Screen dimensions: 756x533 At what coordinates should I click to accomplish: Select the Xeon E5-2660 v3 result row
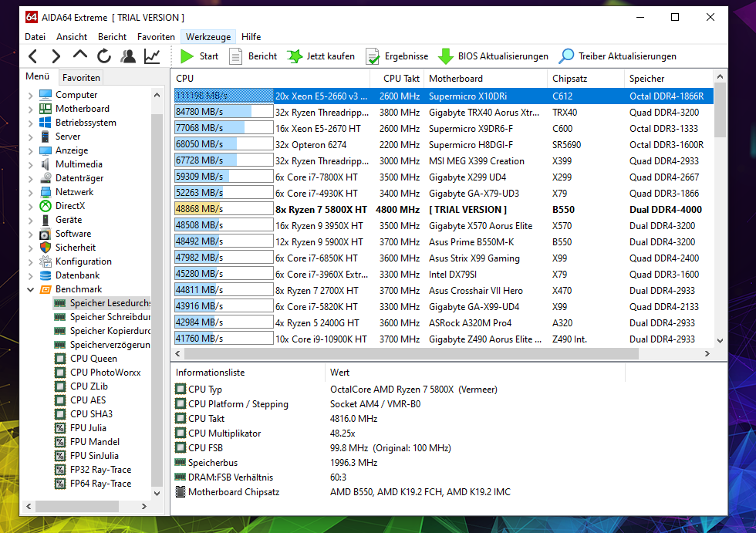point(443,96)
